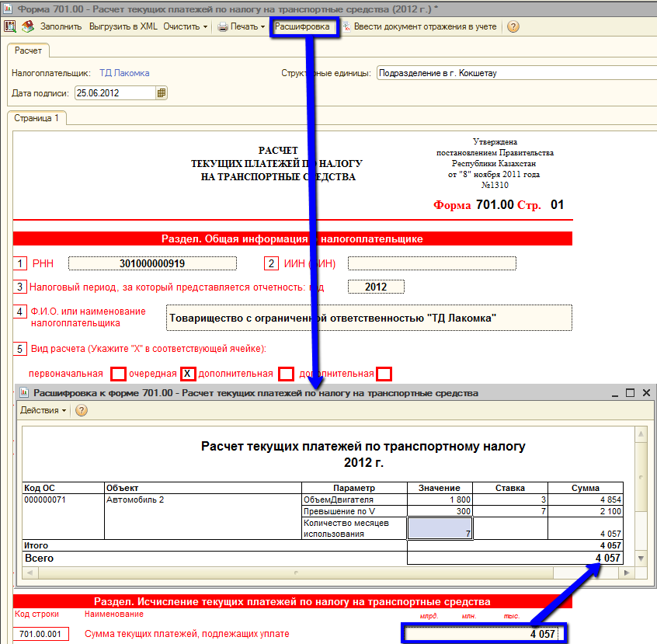Viewport: 657px width, 644px height.
Task: Check the first дополнительная box
Action: point(286,374)
